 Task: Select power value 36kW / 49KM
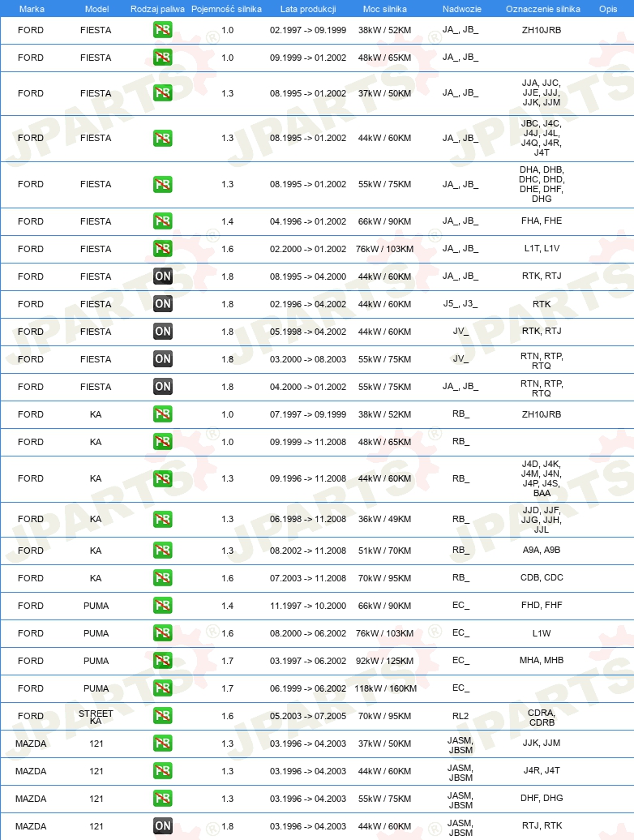click(384, 519)
